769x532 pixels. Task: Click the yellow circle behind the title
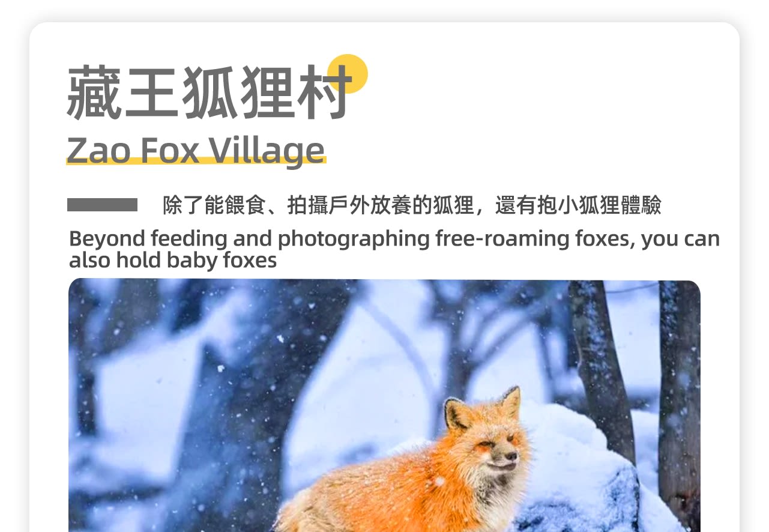click(x=348, y=73)
